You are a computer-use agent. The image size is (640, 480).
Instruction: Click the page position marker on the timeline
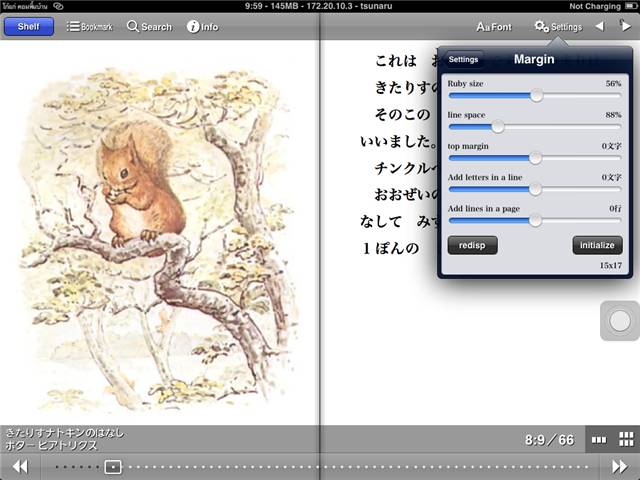113,467
